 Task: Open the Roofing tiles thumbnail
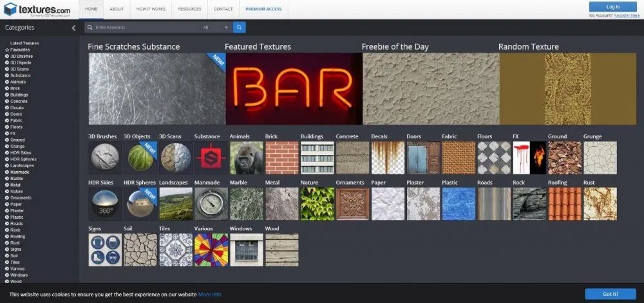coord(565,204)
